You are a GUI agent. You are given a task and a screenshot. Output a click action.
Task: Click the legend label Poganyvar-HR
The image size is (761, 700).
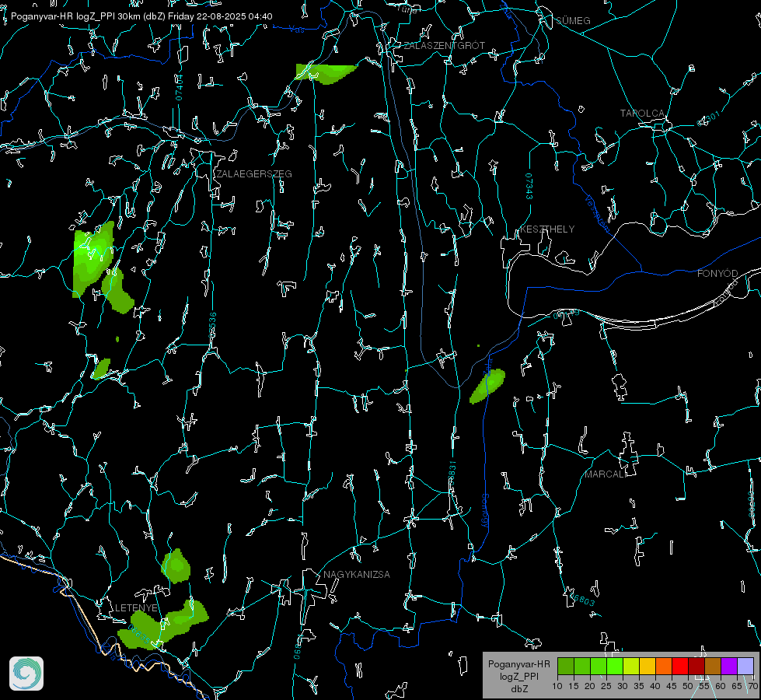point(518,664)
